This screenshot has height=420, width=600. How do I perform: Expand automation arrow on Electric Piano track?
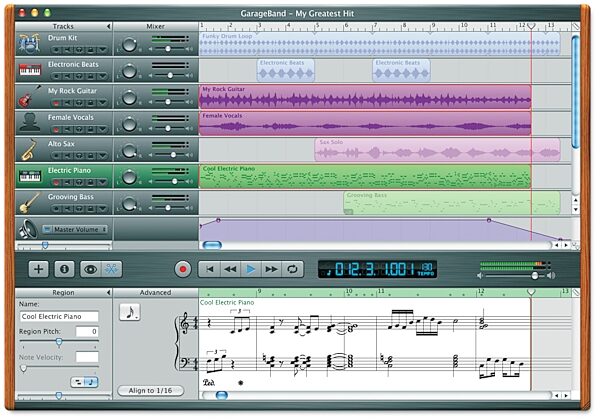click(103, 182)
